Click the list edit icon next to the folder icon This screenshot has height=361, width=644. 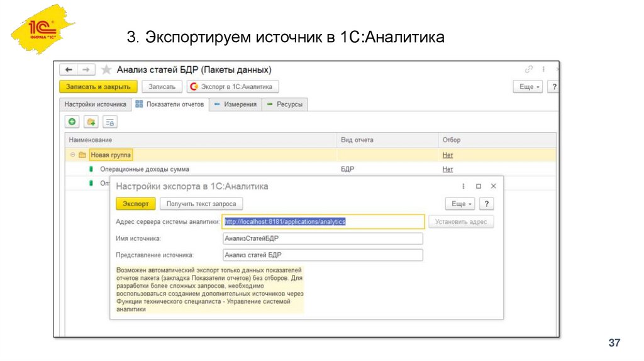coord(109,122)
